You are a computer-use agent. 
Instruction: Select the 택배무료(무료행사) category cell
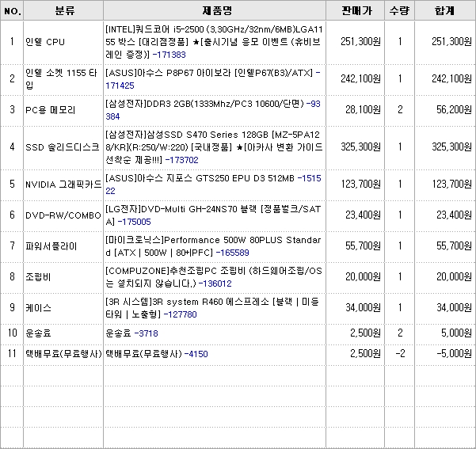pyautogui.click(x=63, y=354)
